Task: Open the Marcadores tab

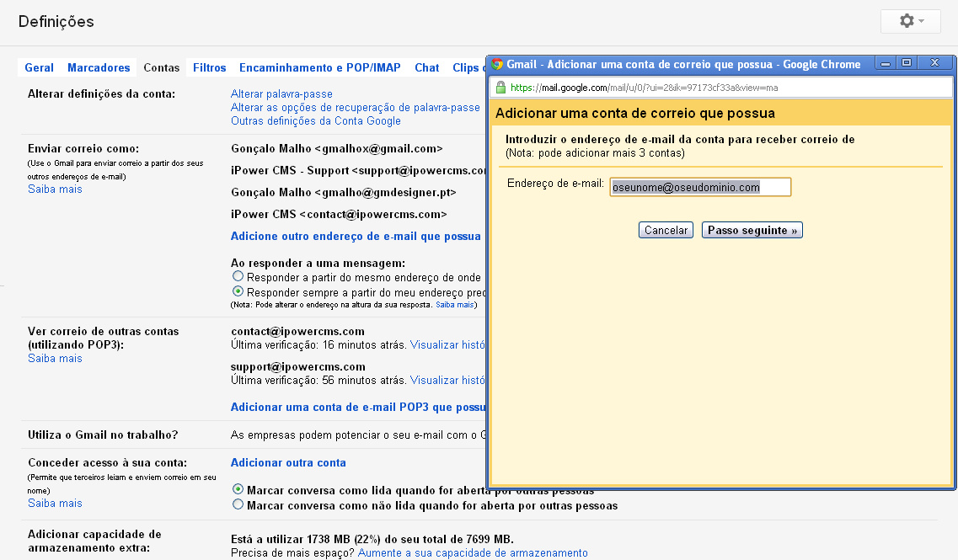Action: click(x=99, y=67)
